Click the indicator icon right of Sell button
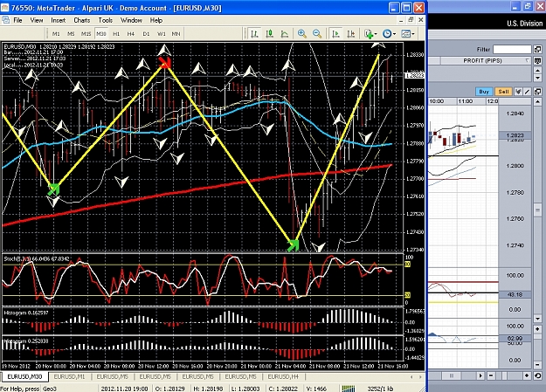Image resolution: width=546 pixels, height=392 pixels. [518, 92]
